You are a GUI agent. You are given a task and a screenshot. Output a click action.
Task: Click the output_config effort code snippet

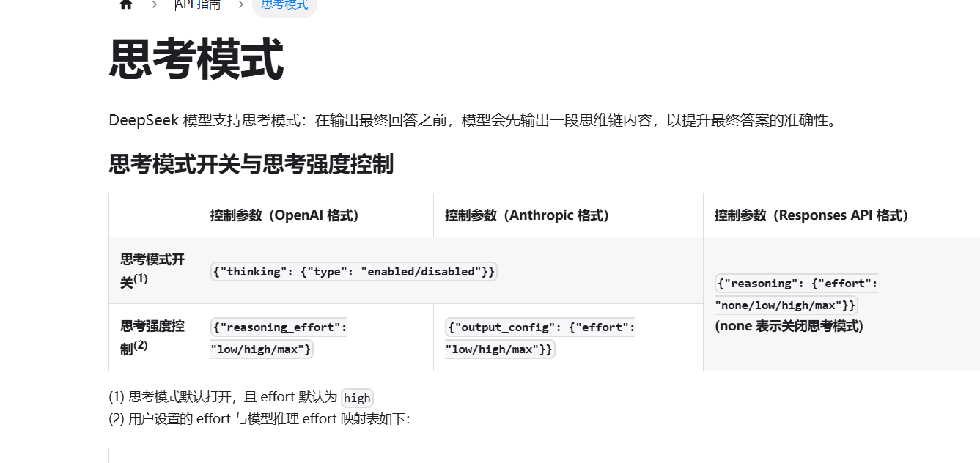(x=539, y=338)
